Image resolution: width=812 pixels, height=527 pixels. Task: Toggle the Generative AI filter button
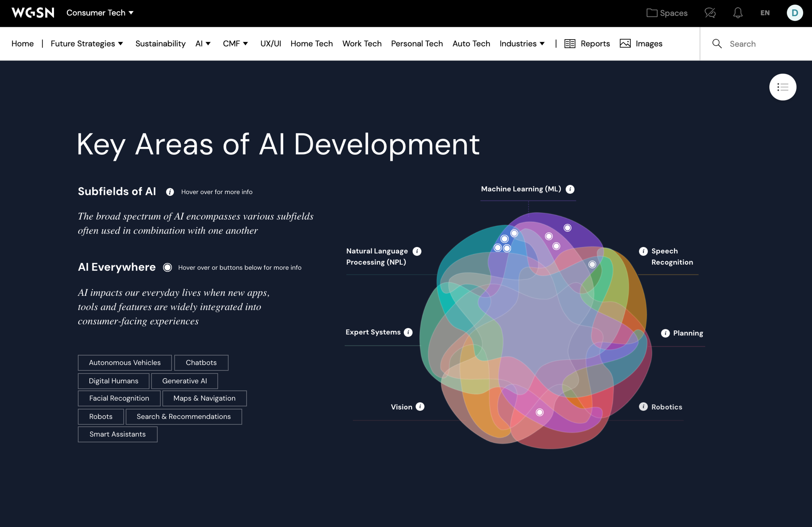click(x=184, y=381)
